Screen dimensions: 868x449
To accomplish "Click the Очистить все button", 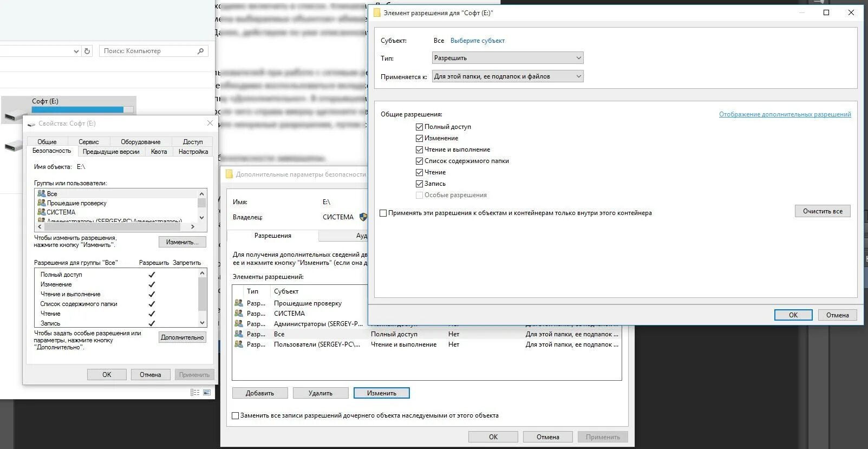I will [823, 211].
